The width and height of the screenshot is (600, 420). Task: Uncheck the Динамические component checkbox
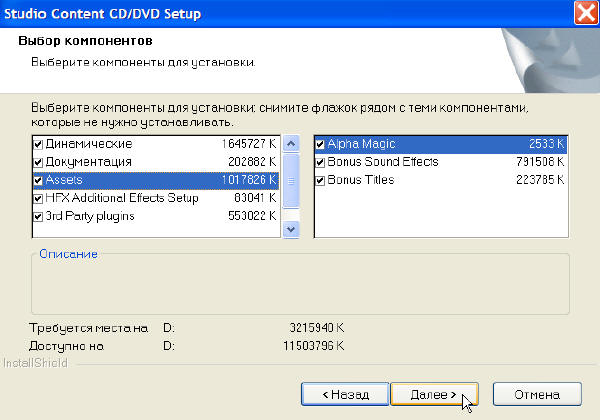coord(38,145)
